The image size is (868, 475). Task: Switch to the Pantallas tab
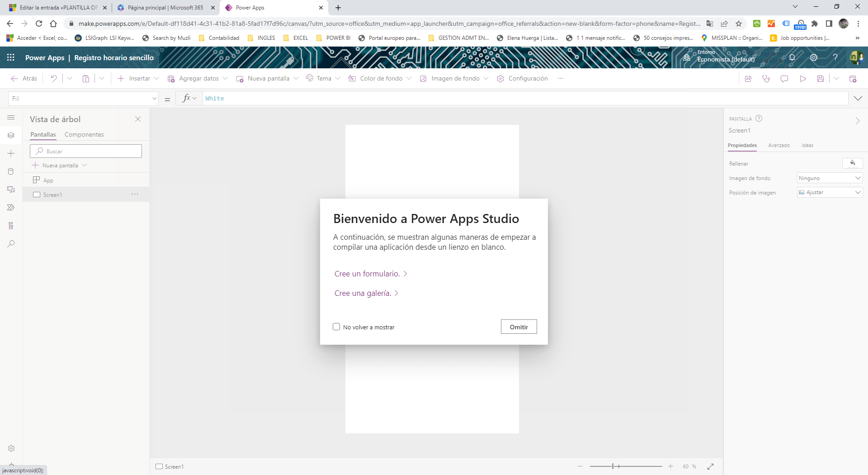(43, 134)
